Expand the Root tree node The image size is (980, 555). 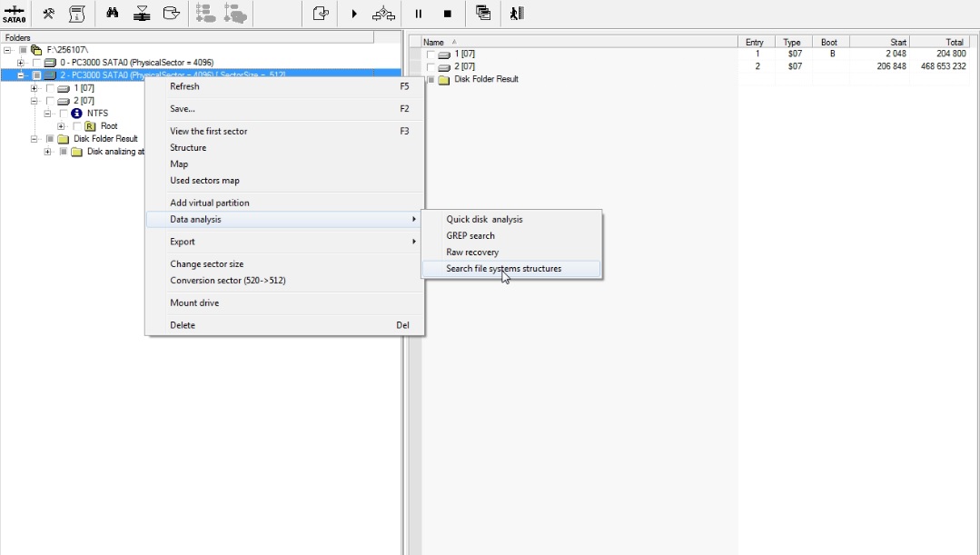pyautogui.click(x=61, y=126)
